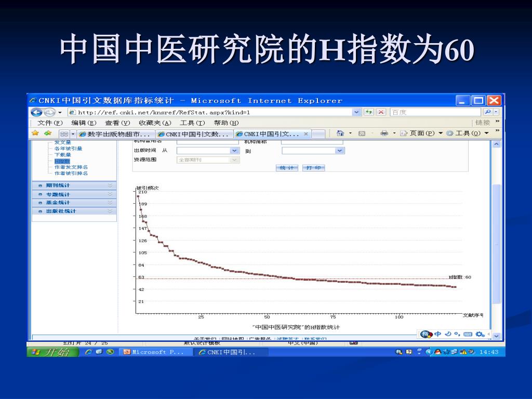
Task: Click the search magnifier icon next to 百度 box
Action: tap(487, 112)
